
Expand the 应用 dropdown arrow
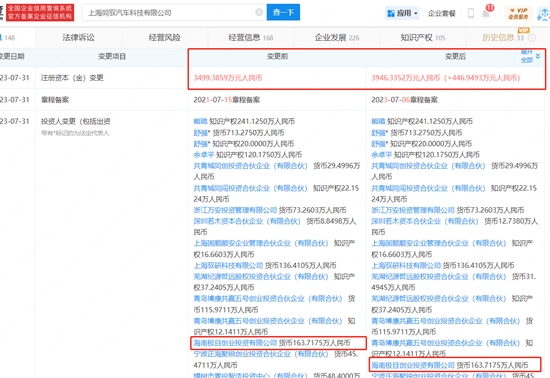pyautogui.click(x=416, y=13)
